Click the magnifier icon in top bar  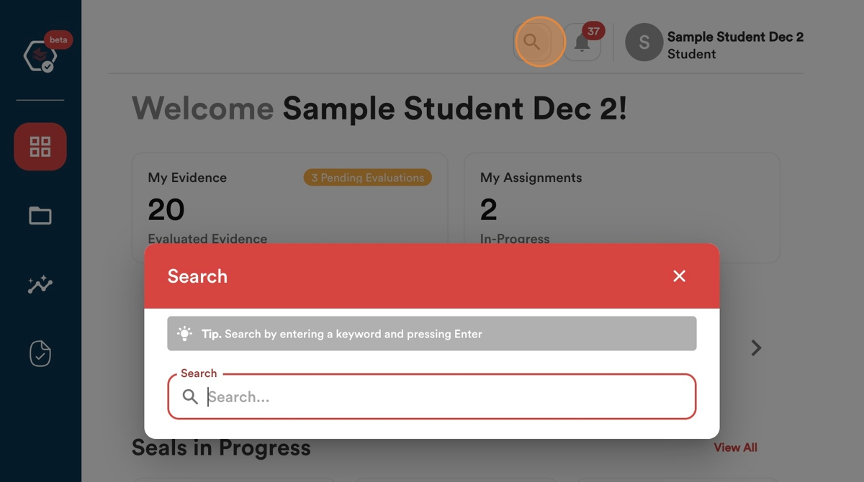tap(532, 42)
